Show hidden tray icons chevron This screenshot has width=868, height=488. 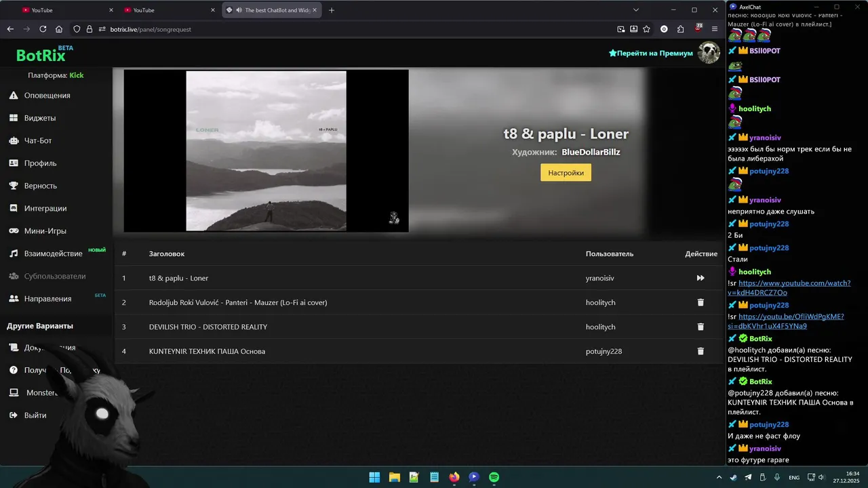(x=720, y=477)
